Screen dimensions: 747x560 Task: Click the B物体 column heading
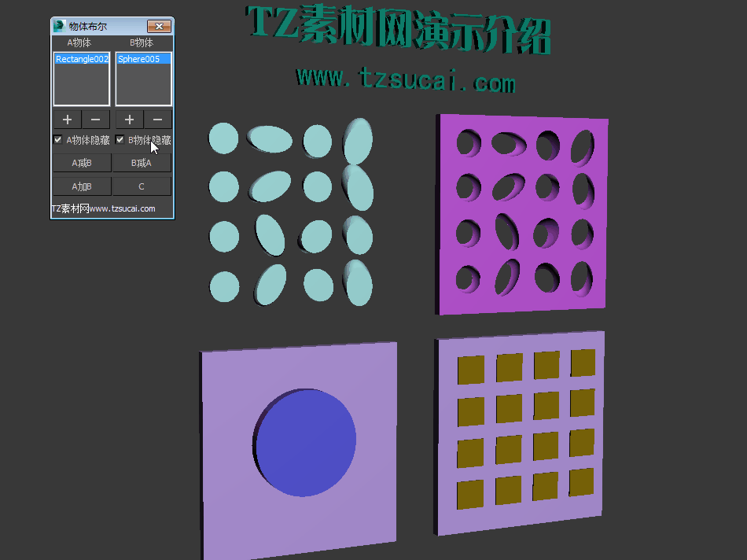[x=142, y=43]
